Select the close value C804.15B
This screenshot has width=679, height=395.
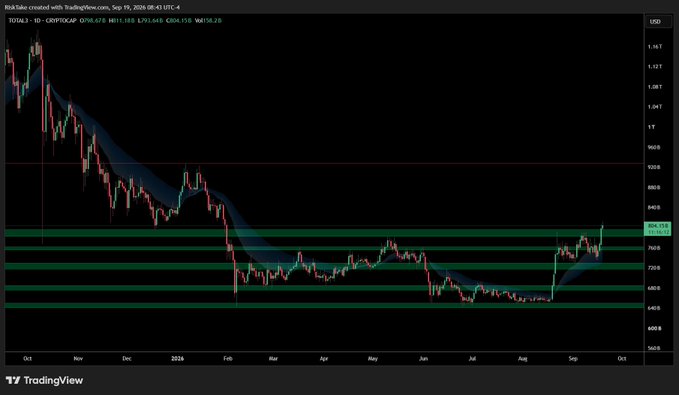(x=178, y=20)
